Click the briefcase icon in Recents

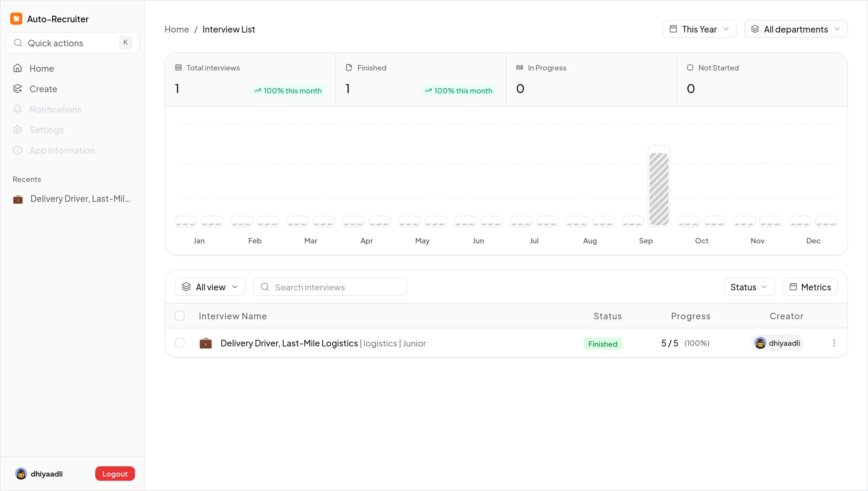tap(18, 199)
